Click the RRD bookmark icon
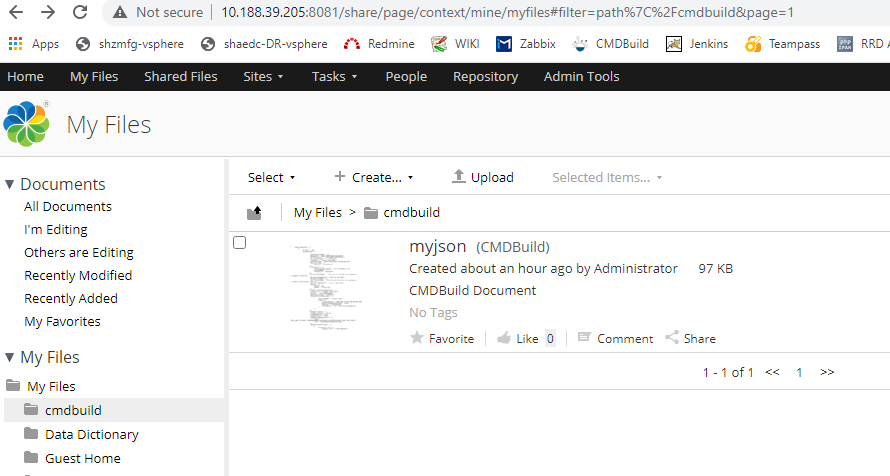This screenshot has height=476, width=890. [x=845, y=44]
